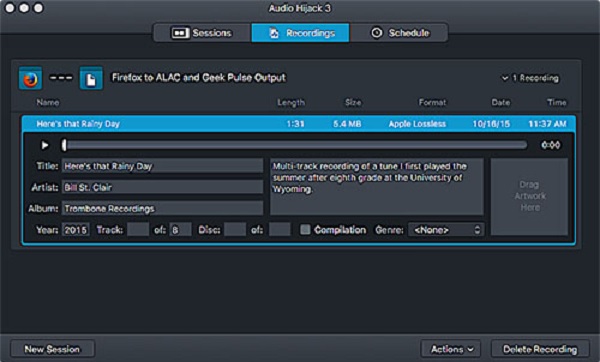Select the Here's that Rainy Day row
600x362 pixels.
point(298,124)
